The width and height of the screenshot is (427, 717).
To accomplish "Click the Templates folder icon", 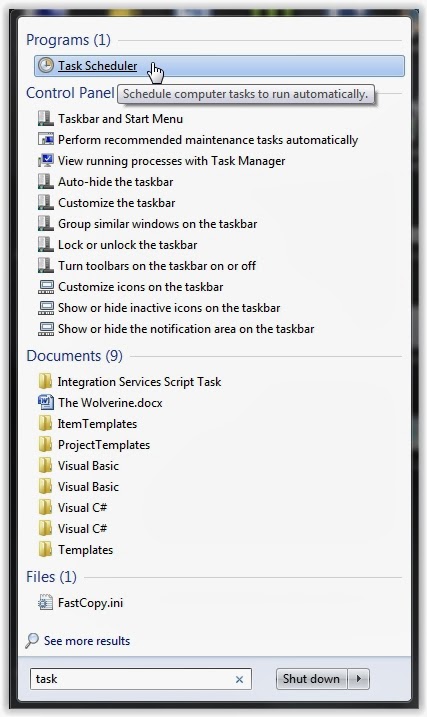I will click(45, 550).
